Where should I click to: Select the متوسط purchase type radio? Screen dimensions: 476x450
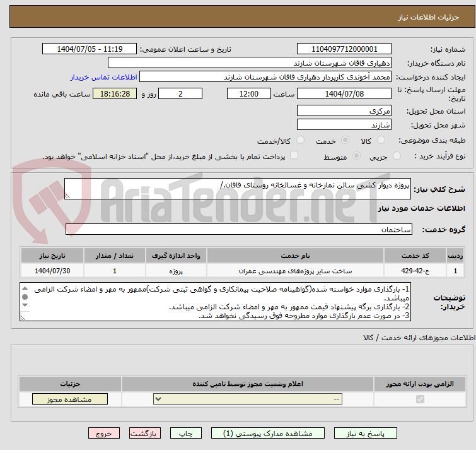356,156
